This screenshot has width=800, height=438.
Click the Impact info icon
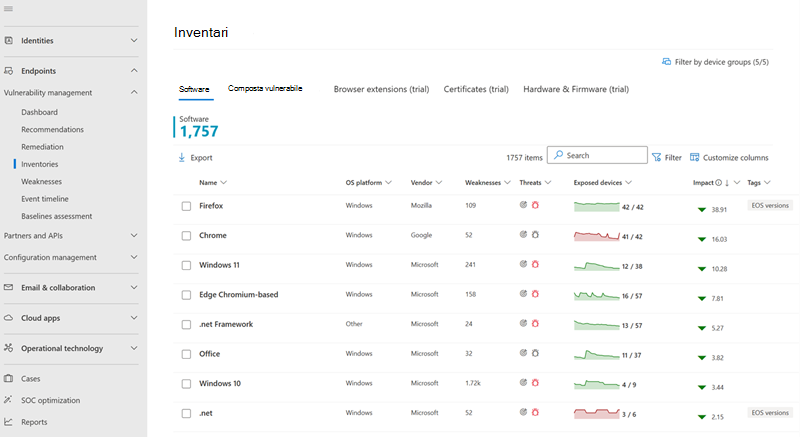click(718, 183)
